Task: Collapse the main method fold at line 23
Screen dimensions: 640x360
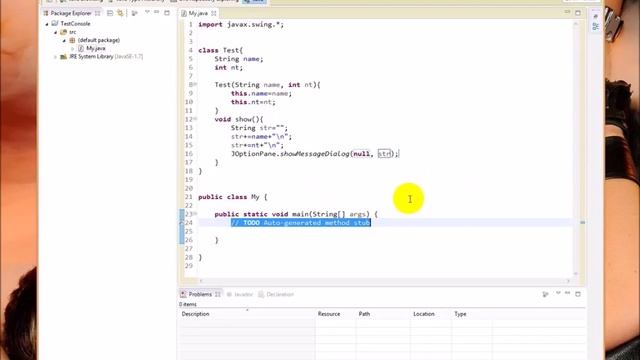Action: pos(195,213)
